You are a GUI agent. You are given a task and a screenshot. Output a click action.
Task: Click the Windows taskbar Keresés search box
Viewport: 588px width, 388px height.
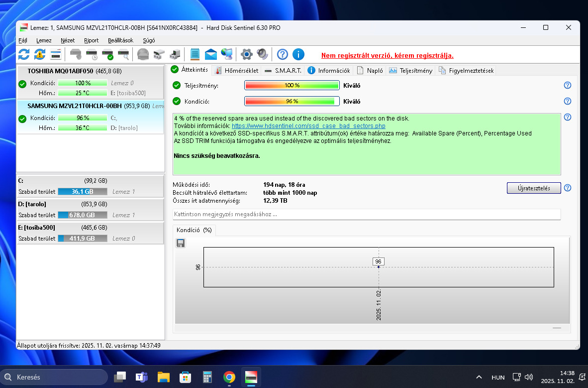pos(54,377)
